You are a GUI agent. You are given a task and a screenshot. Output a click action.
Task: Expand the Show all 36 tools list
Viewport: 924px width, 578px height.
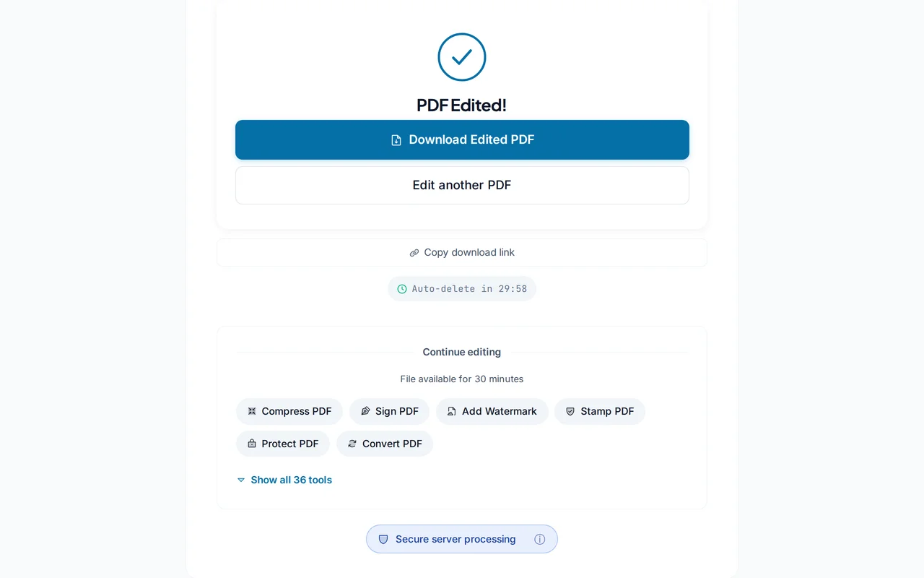tap(291, 480)
